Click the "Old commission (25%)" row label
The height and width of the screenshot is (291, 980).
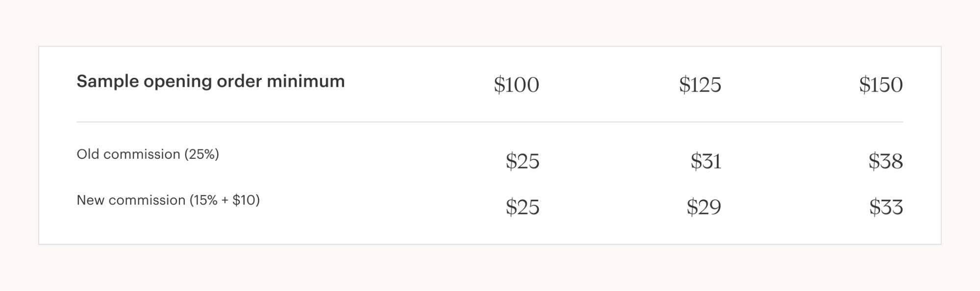(x=148, y=154)
